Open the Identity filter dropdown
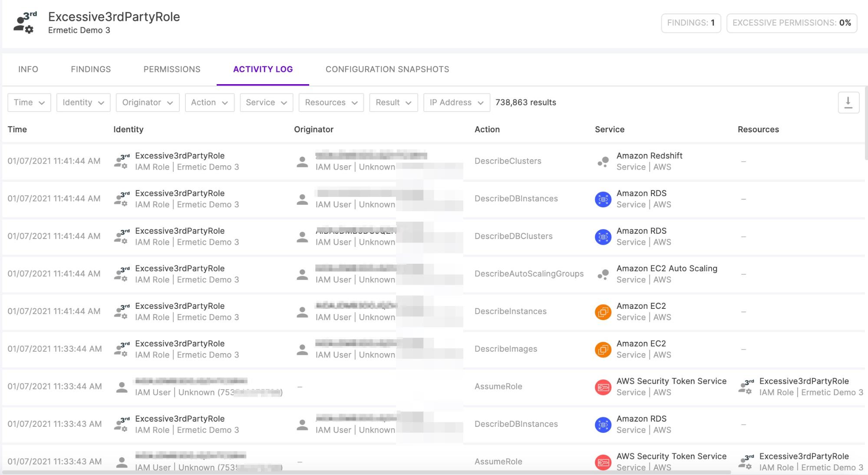 pyautogui.click(x=83, y=102)
